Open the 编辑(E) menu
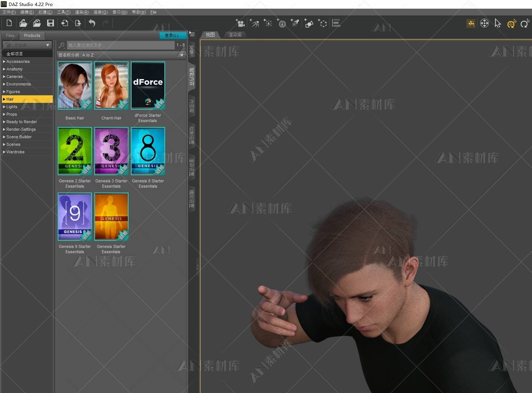Viewport: 532px width, 393px height. (x=27, y=12)
